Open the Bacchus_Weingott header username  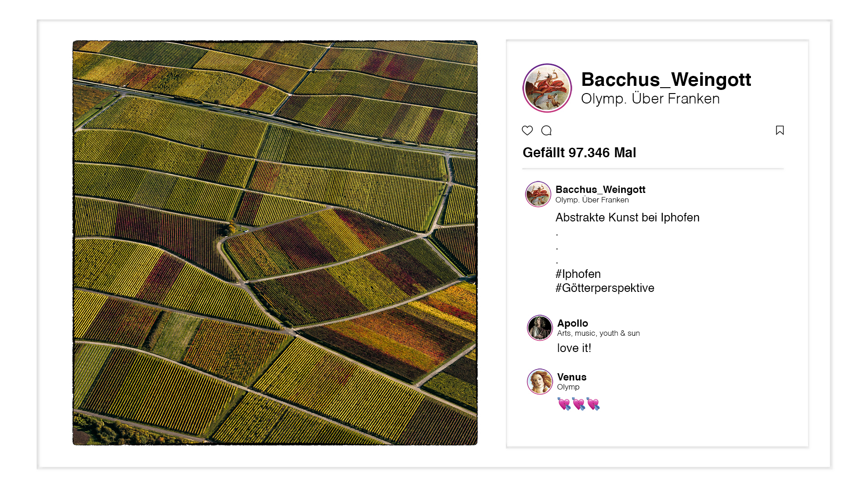(x=666, y=80)
